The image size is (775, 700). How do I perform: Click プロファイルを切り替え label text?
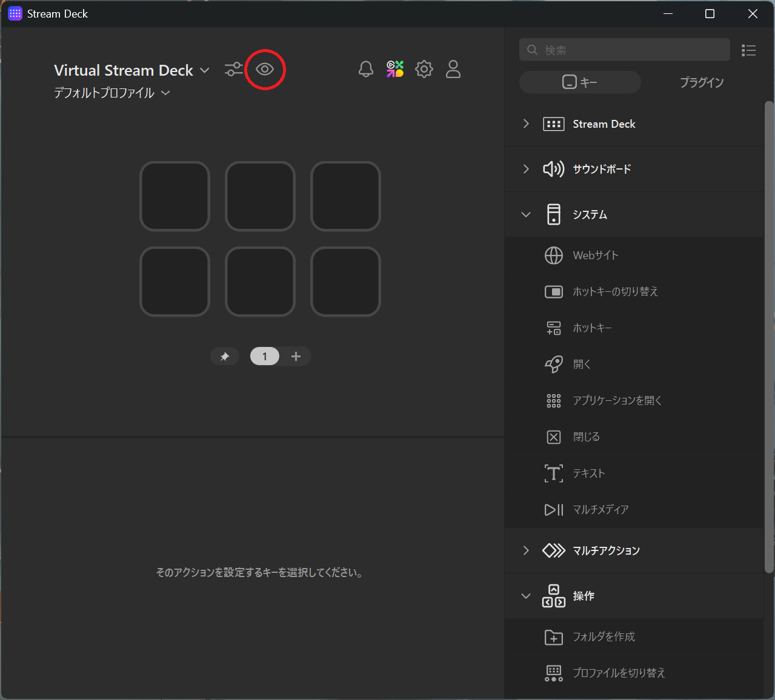[x=619, y=673]
